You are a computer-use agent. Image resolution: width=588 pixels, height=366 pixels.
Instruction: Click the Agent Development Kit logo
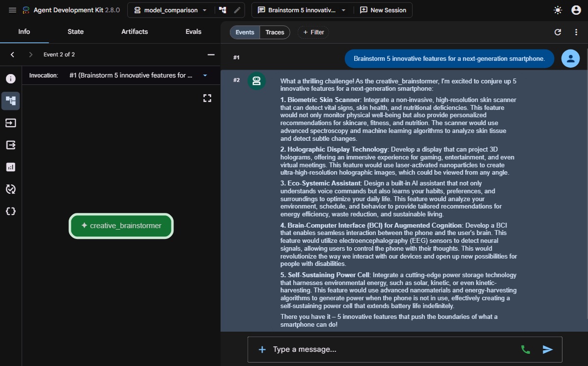[26, 10]
